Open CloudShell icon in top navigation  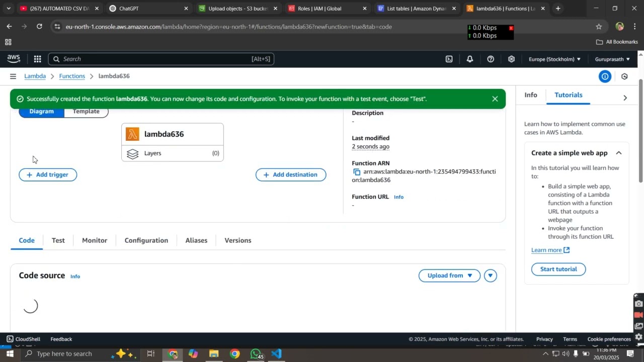click(x=449, y=59)
